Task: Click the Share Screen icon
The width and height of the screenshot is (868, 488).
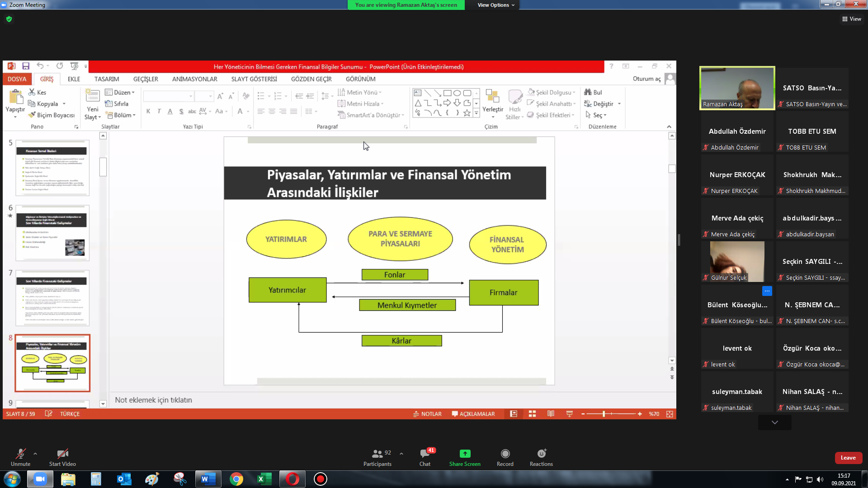Action: (x=465, y=454)
